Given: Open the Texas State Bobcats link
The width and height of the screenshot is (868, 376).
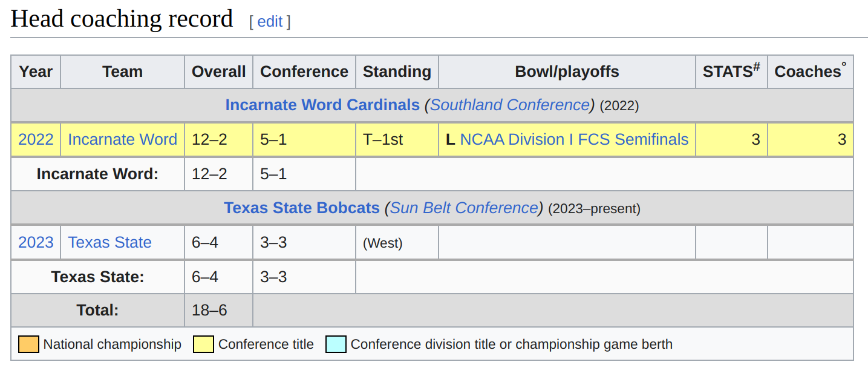Looking at the screenshot, I should pos(302,208).
